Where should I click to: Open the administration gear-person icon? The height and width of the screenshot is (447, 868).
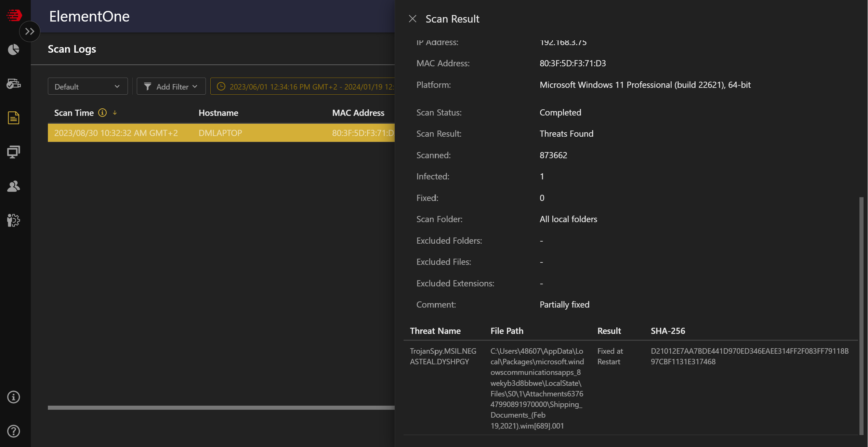[14, 220]
